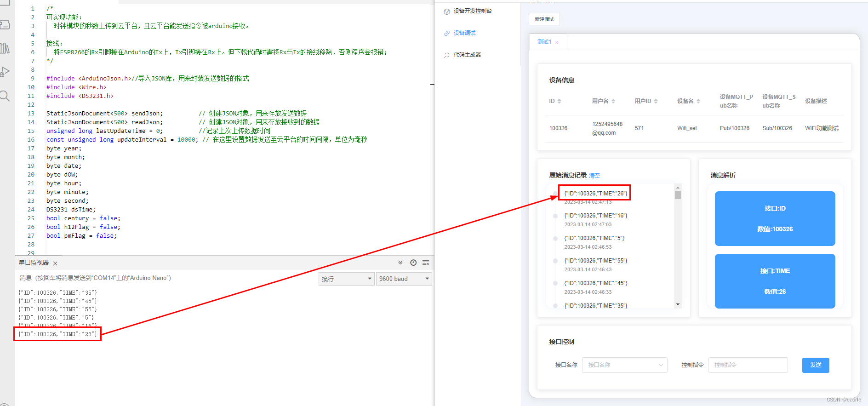868x406 pixels.
Task: Open the Library Manager books icon
Action: point(5,48)
